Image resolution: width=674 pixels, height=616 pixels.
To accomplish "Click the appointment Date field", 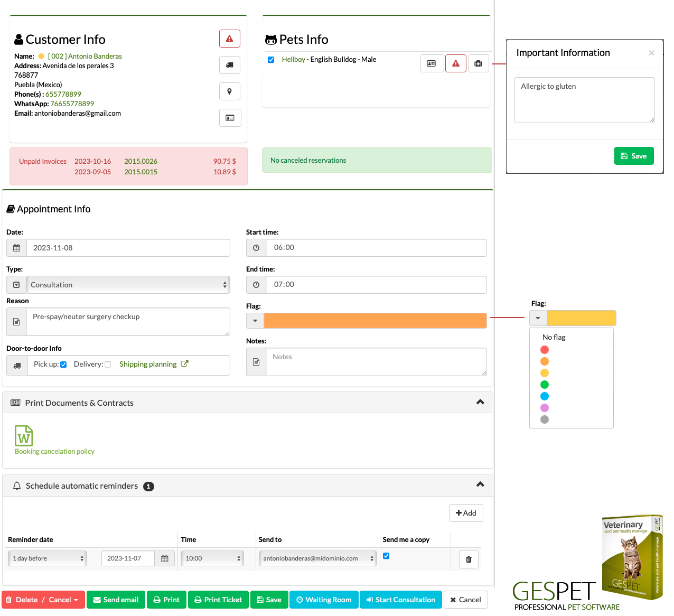I will tap(128, 248).
